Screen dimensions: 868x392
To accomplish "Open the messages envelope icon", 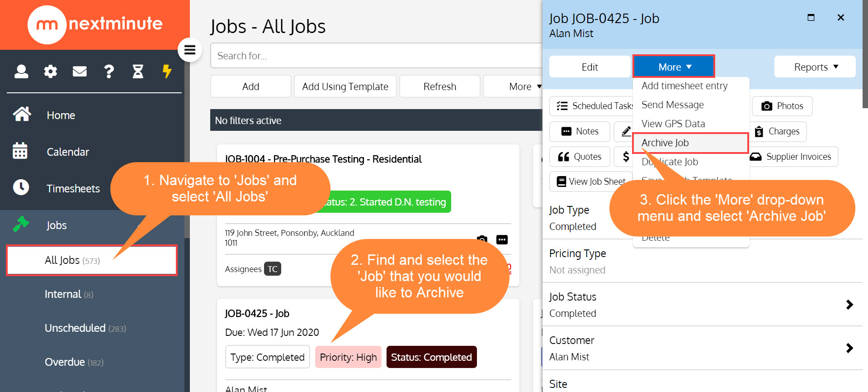I will 80,71.
